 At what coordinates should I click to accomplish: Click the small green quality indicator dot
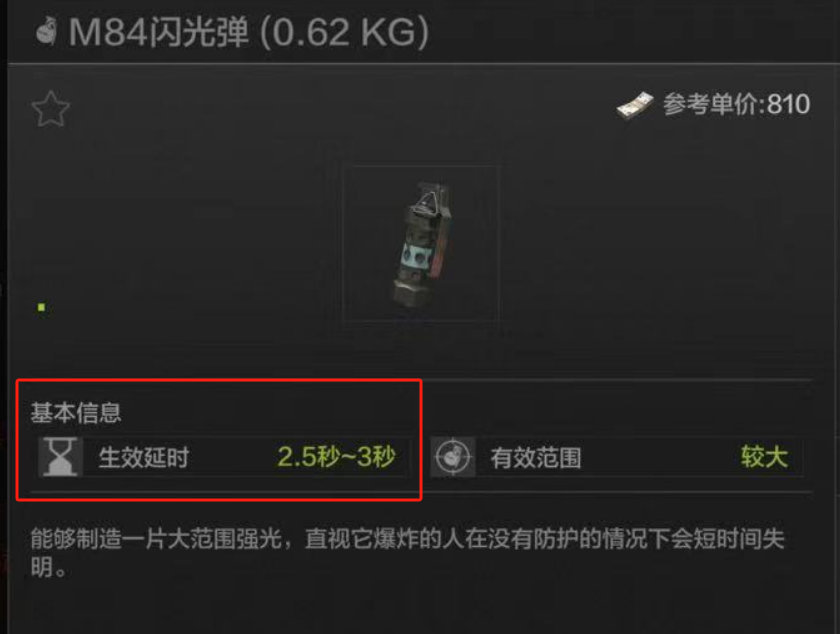click(x=41, y=307)
